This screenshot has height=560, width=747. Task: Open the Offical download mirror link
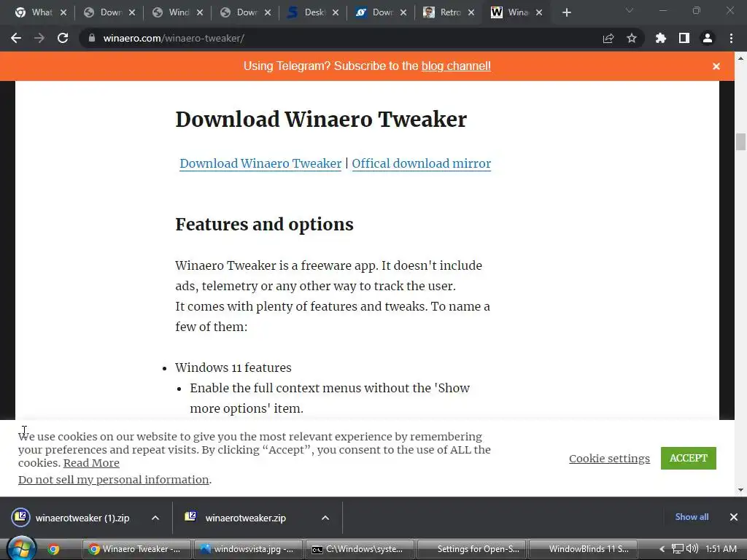(x=421, y=163)
